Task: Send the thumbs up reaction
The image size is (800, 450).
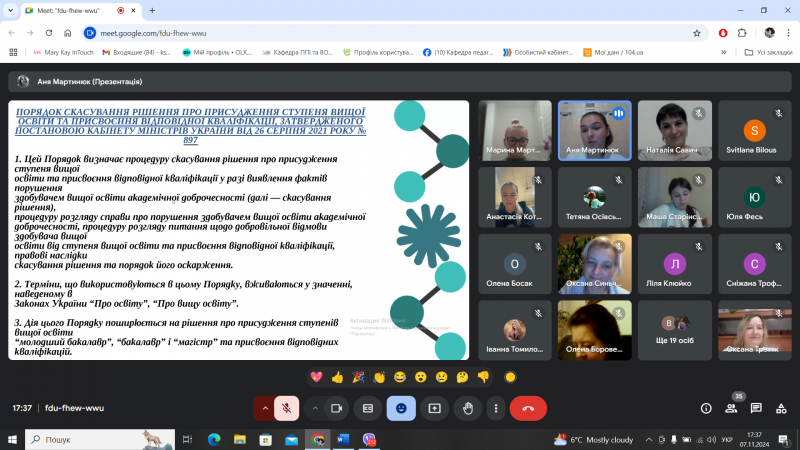Action: (x=337, y=377)
